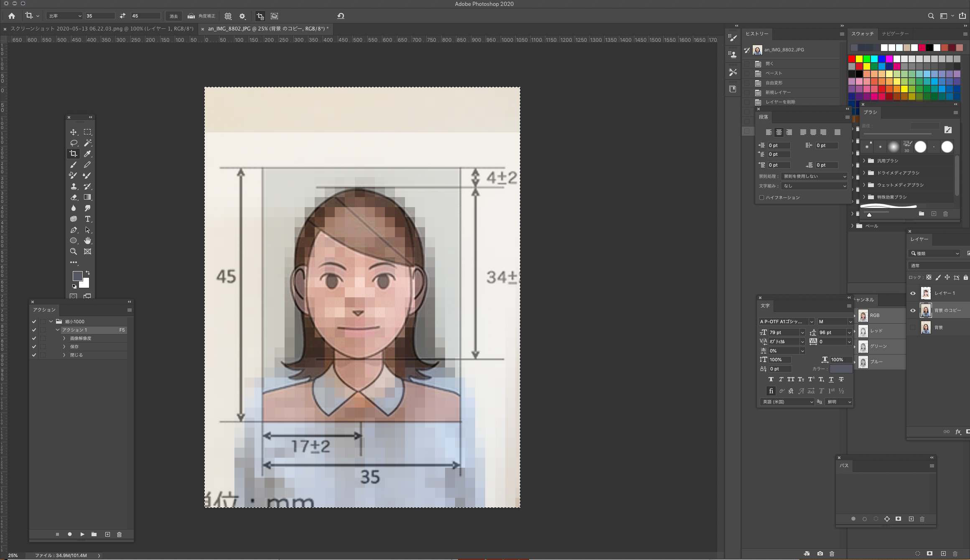Select the Zoom tool
This screenshot has height=560, width=970.
(74, 251)
